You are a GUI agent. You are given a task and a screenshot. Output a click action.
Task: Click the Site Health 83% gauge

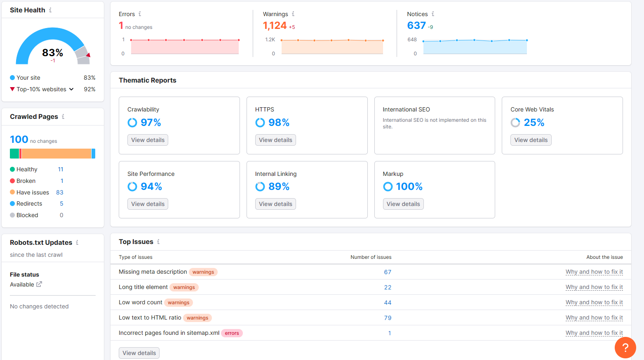53,47
